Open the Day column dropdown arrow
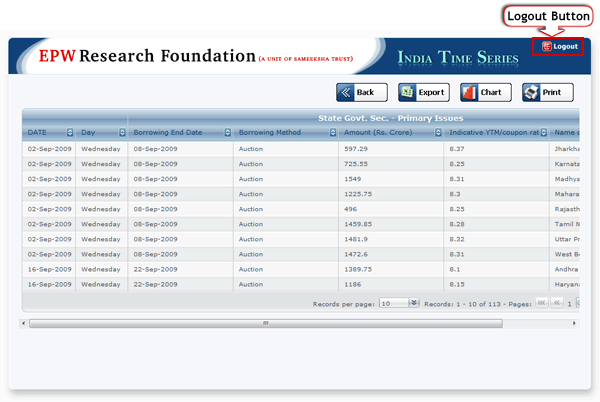 point(123,132)
